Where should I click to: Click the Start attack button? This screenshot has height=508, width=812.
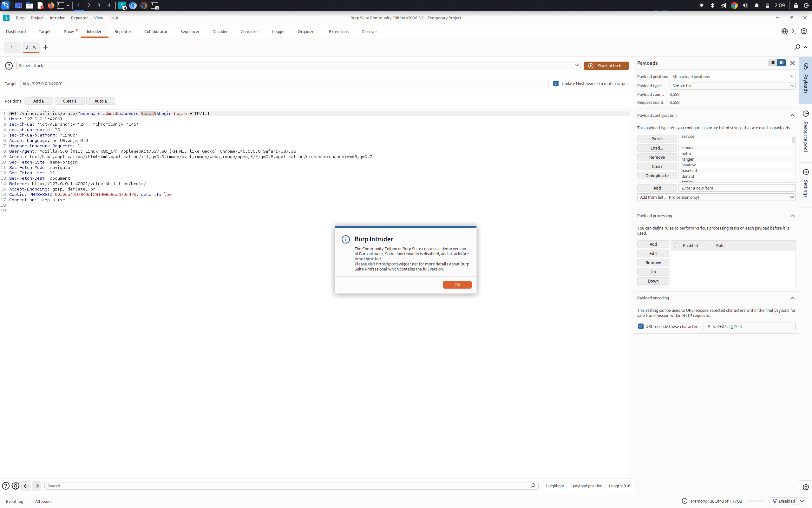pyautogui.click(x=606, y=65)
